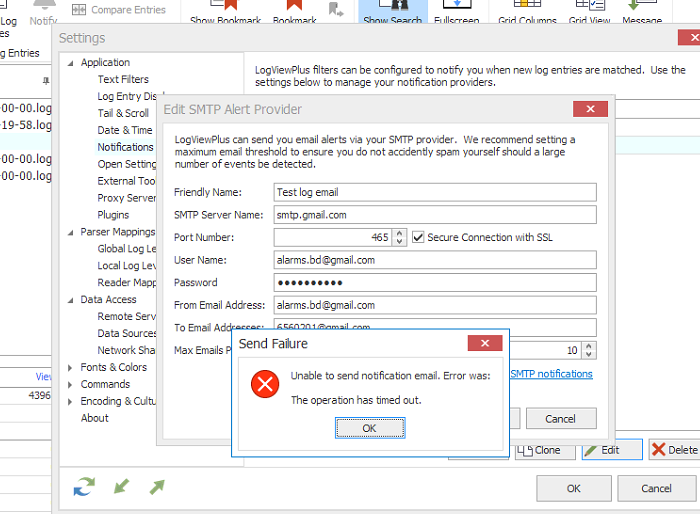Screen dimensions: 700x514
Task: Click the Compare Entries icon
Action: (79, 10)
